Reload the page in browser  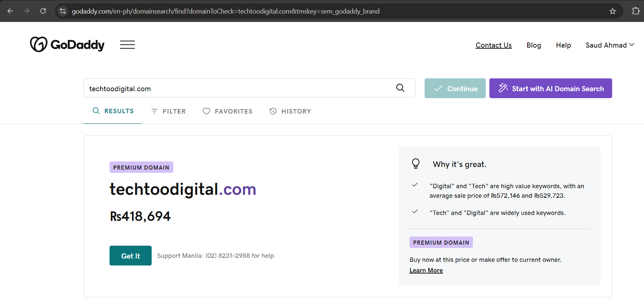point(43,11)
